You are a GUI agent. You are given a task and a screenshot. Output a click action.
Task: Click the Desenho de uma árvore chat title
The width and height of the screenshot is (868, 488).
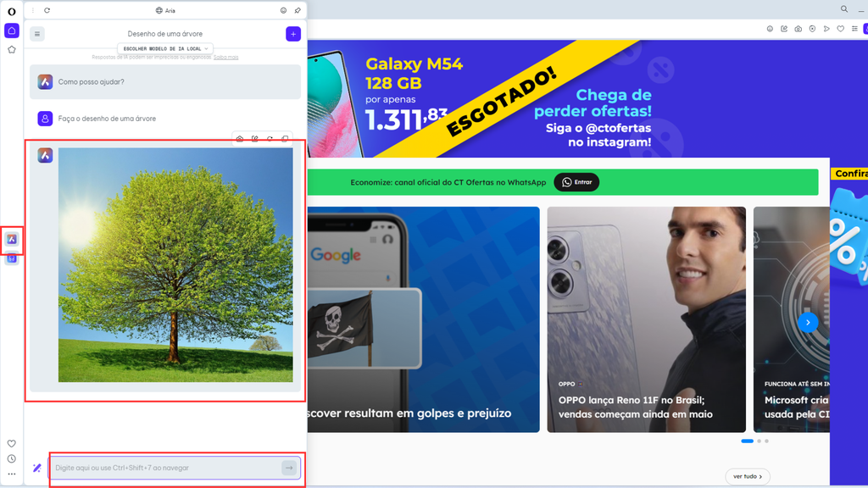tap(165, 34)
